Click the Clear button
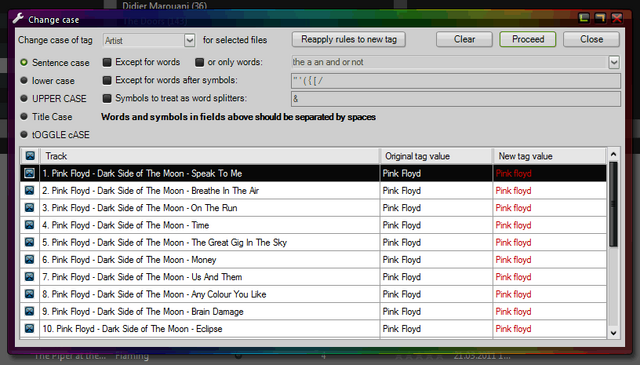 click(464, 39)
